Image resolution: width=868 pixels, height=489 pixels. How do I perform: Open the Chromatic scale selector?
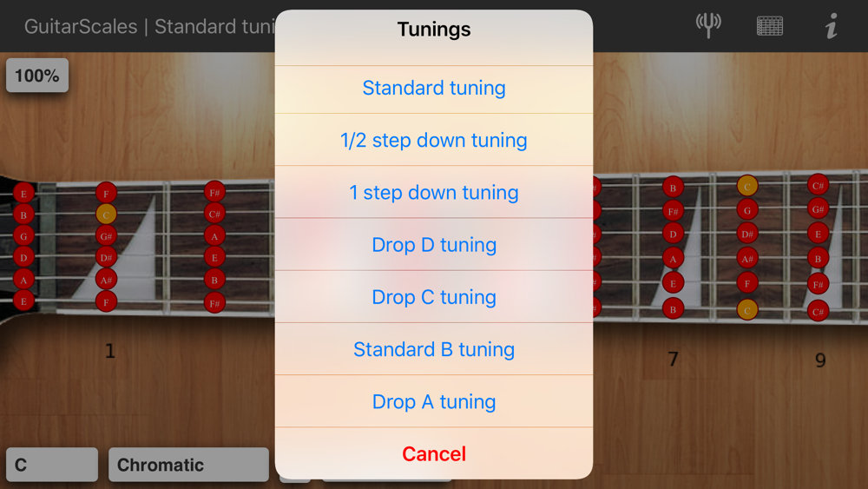coord(188,465)
